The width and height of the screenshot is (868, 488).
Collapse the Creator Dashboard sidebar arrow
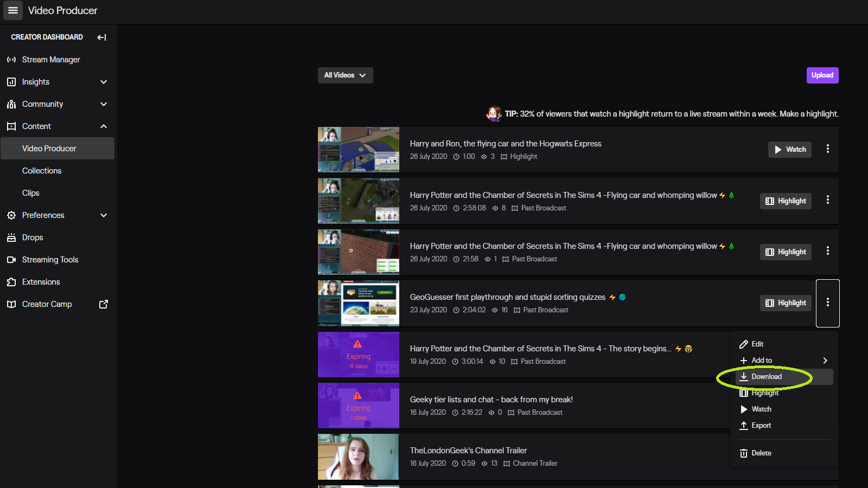101,37
